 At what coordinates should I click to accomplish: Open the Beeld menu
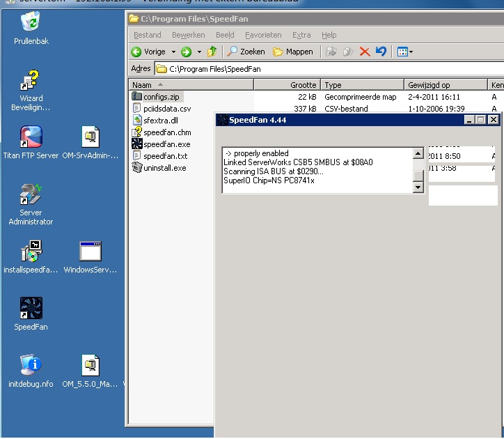(225, 35)
